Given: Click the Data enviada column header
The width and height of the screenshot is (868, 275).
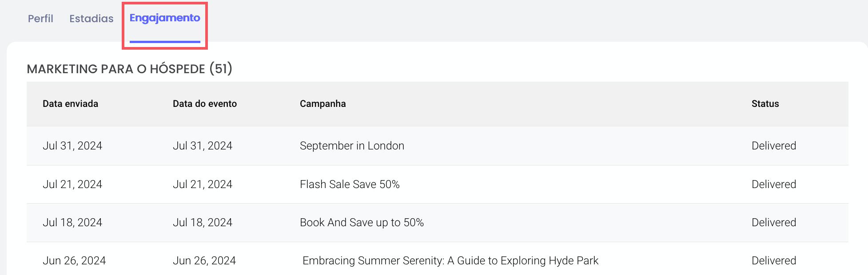Looking at the screenshot, I should pos(70,104).
